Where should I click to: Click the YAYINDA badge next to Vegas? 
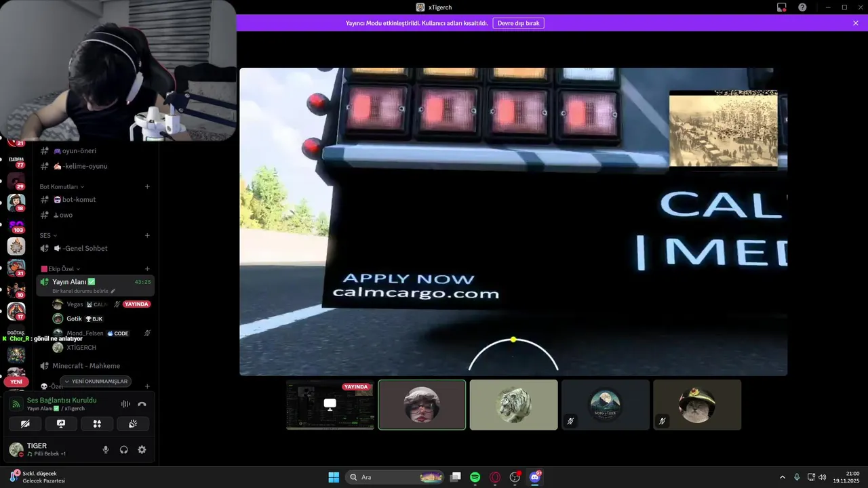(136, 304)
